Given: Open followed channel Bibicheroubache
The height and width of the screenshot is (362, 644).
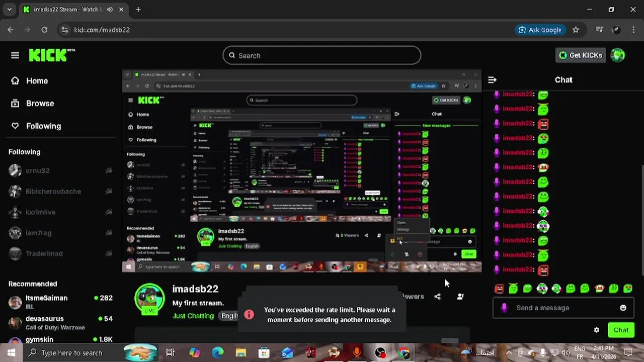Looking at the screenshot, I should pos(60,191).
